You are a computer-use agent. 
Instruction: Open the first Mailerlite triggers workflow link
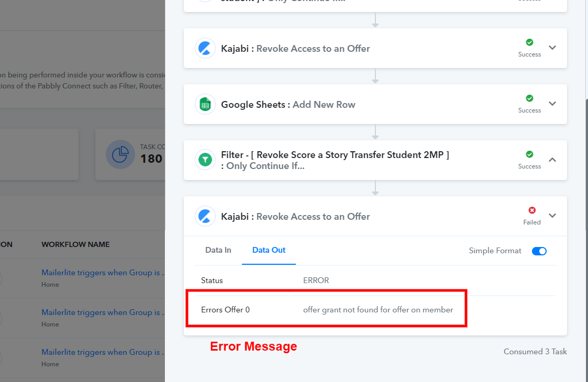(103, 273)
